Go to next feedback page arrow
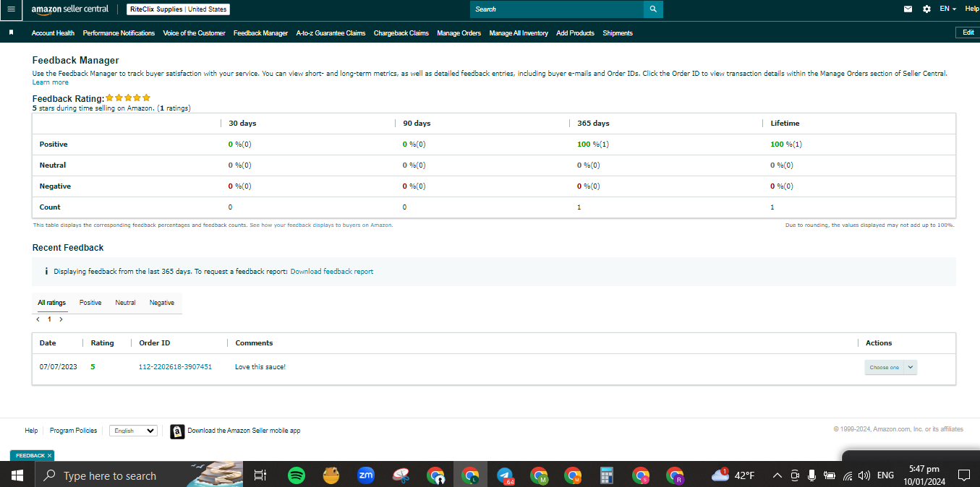The width and height of the screenshot is (980, 487). [61, 319]
